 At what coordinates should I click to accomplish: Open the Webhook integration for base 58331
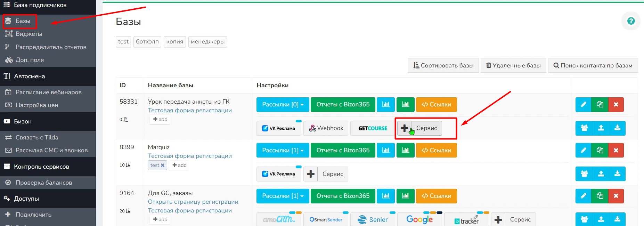[326, 128]
